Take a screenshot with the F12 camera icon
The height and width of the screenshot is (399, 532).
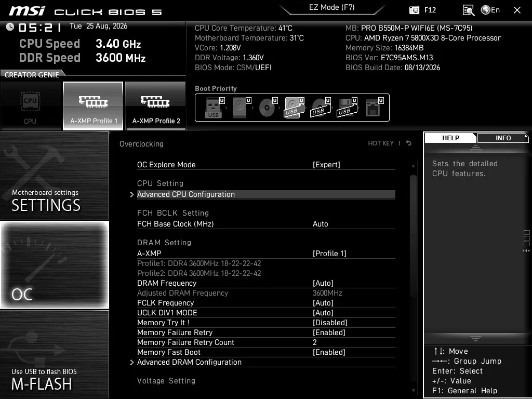coord(414,10)
